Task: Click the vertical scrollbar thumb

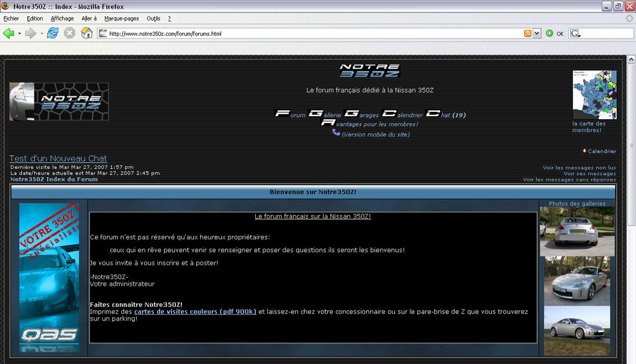Action: coord(631,145)
